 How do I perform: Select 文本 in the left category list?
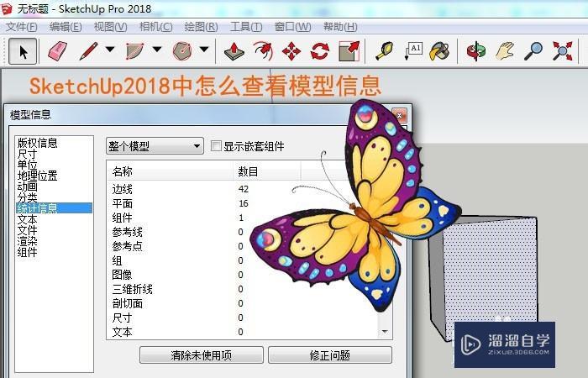[x=28, y=219]
